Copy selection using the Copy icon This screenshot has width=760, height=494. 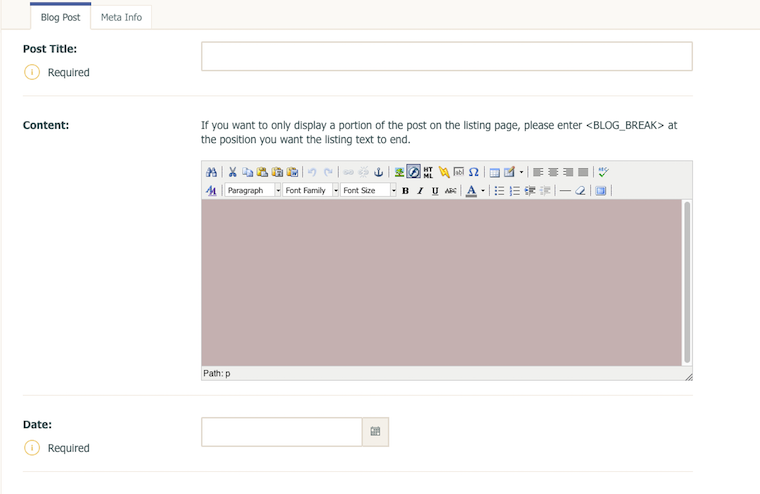coord(247,172)
